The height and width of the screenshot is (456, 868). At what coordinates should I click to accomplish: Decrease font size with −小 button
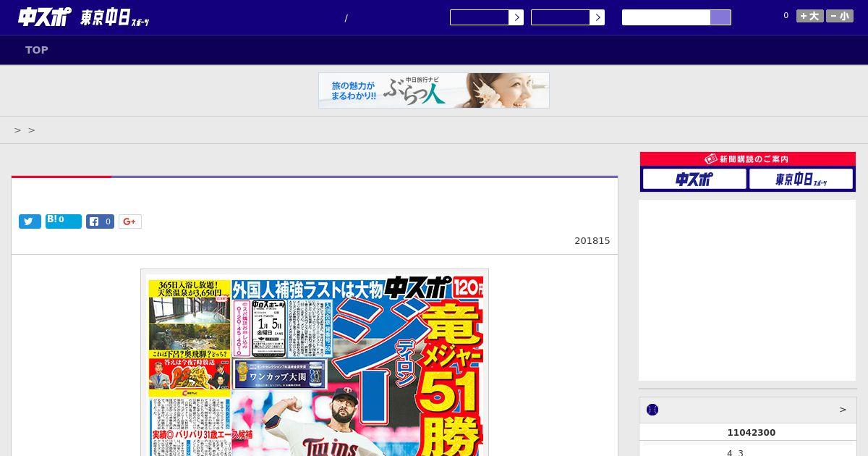(x=840, y=16)
